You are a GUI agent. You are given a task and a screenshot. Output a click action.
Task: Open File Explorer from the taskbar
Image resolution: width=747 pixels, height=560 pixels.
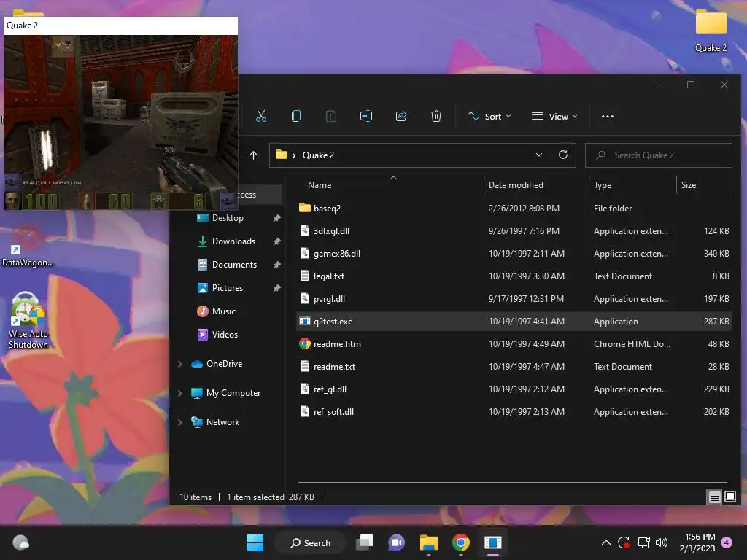pyautogui.click(x=429, y=542)
